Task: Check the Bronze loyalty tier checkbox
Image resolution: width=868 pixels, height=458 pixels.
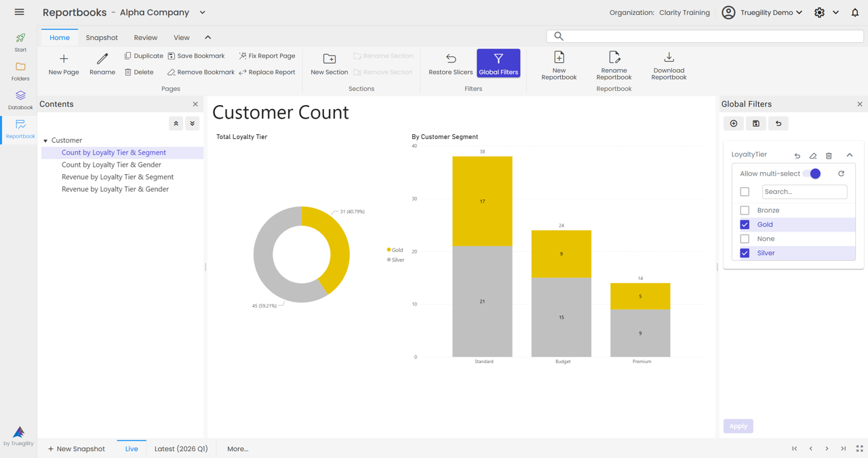Action: (745, 210)
